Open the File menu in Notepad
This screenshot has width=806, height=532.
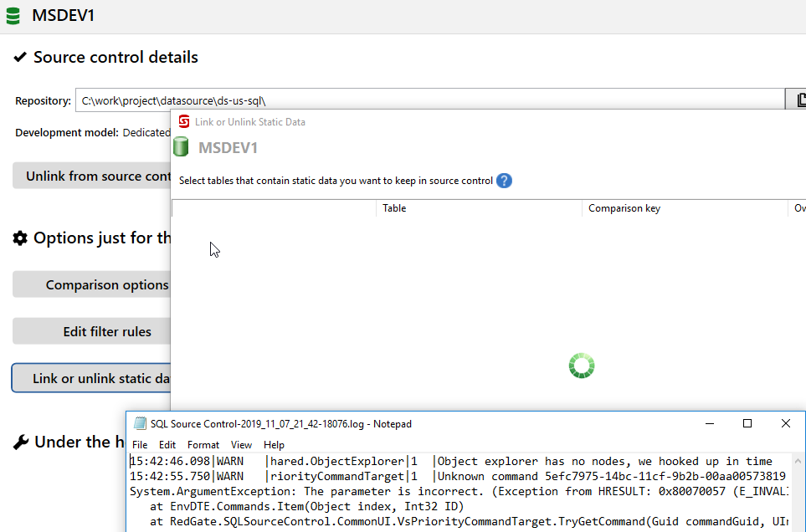pos(140,445)
